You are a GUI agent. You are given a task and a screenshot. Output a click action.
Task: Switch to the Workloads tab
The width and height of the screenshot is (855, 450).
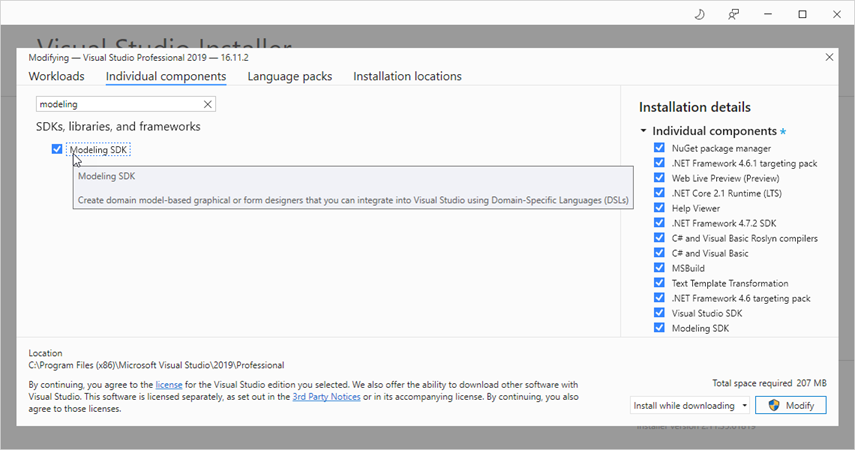click(x=56, y=76)
